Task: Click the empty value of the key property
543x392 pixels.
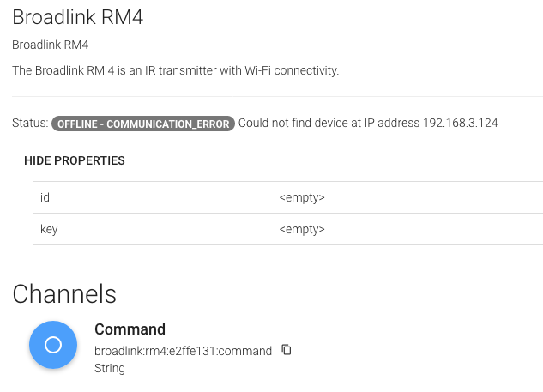Action: pos(302,230)
